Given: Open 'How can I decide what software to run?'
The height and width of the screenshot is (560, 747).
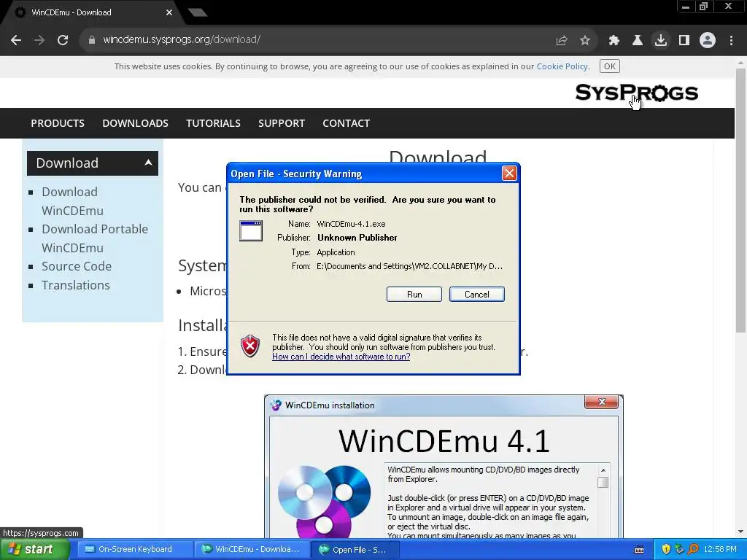Looking at the screenshot, I should pyautogui.click(x=341, y=357).
